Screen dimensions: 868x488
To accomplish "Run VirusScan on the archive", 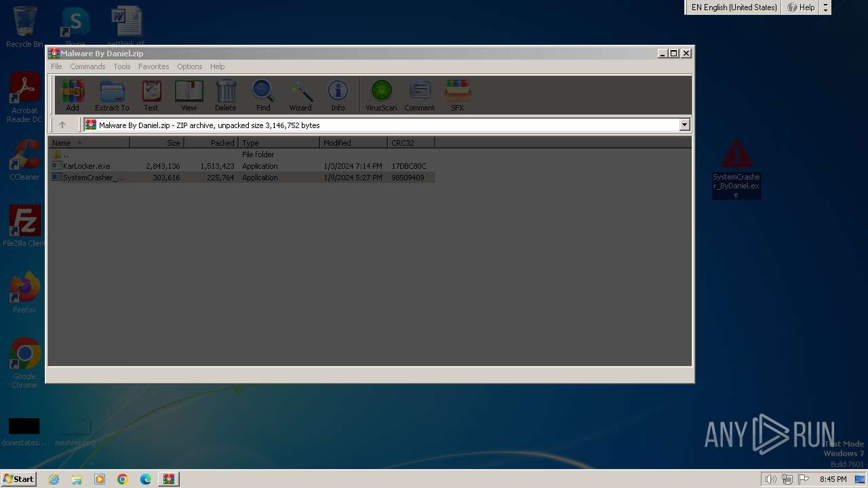I will click(x=381, y=95).
